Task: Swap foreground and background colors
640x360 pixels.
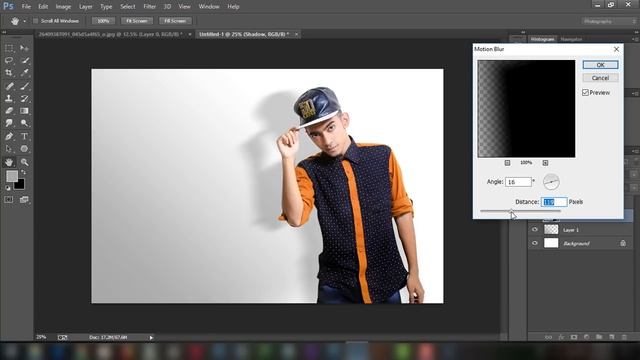Action: coord(24,173)
